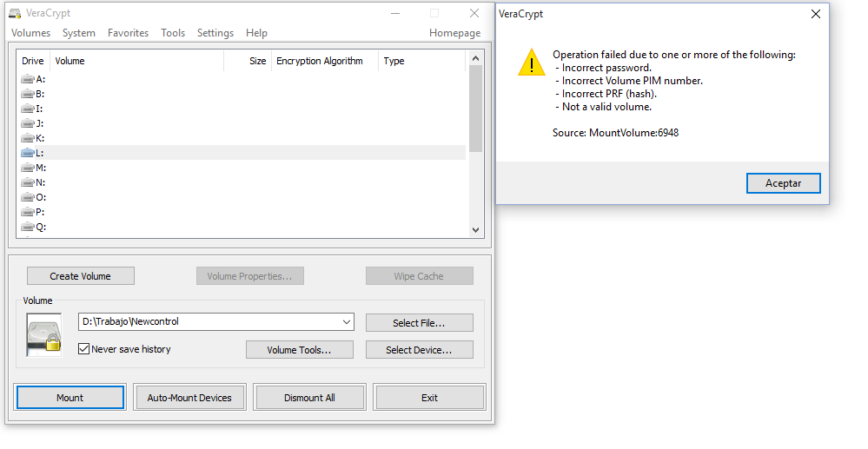Open the Favorites menu
The height and width of the screenshot is (449, 868).
128,33
